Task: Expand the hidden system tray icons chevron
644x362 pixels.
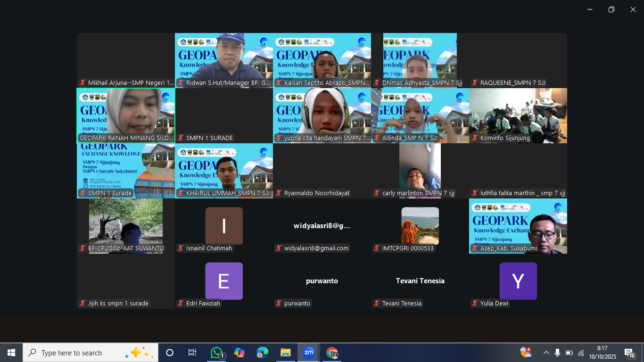Action: click(546, 353)
